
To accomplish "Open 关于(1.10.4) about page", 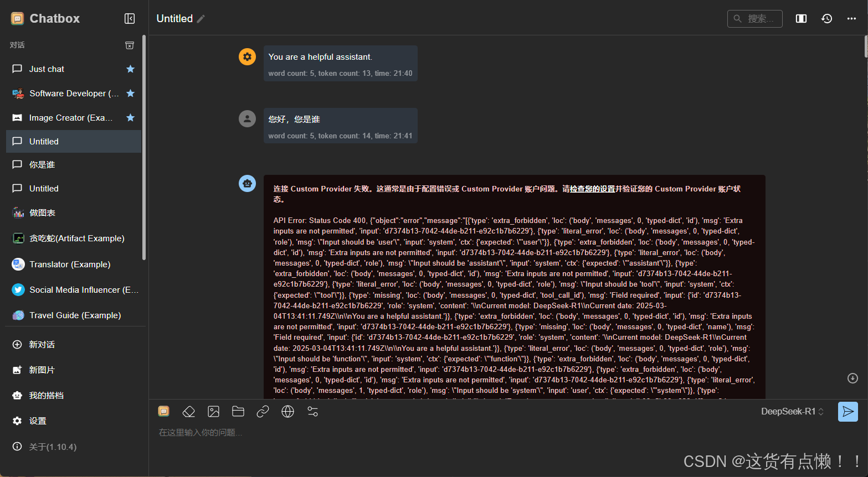I will click(x=74, y=447).
